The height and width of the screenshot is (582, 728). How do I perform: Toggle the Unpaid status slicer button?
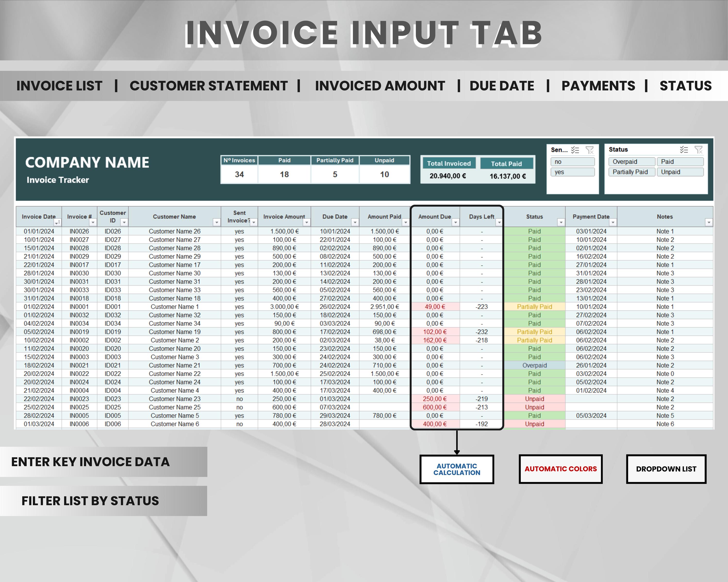pos(680,172)
